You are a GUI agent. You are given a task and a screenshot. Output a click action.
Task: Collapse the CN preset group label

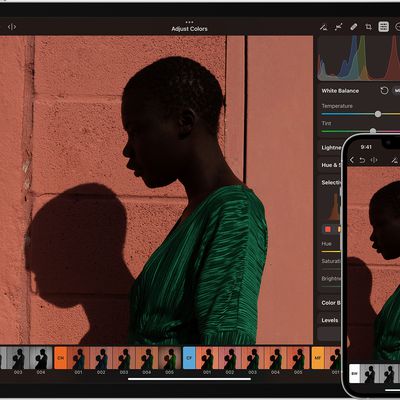click(61, 358)
